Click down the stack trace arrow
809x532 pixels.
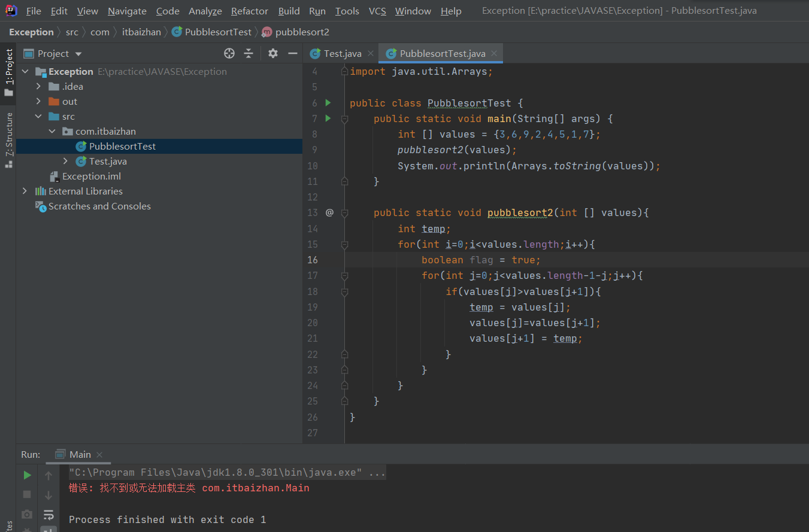point(49,495)
